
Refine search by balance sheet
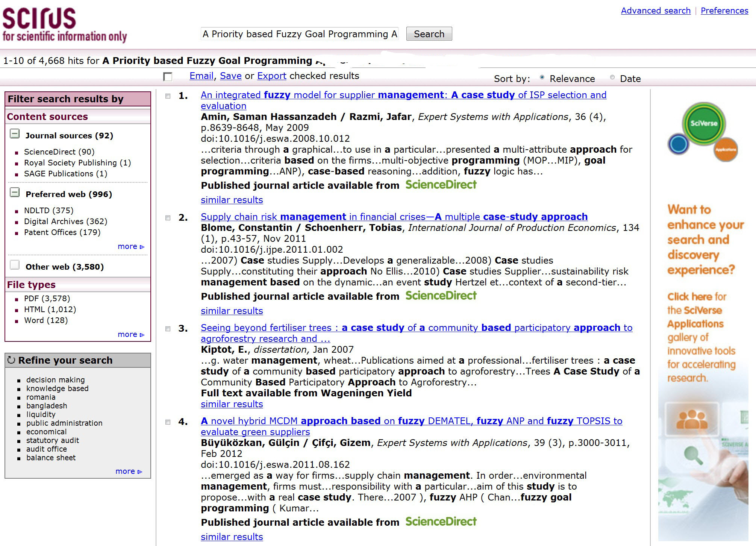tap(51, 458)
